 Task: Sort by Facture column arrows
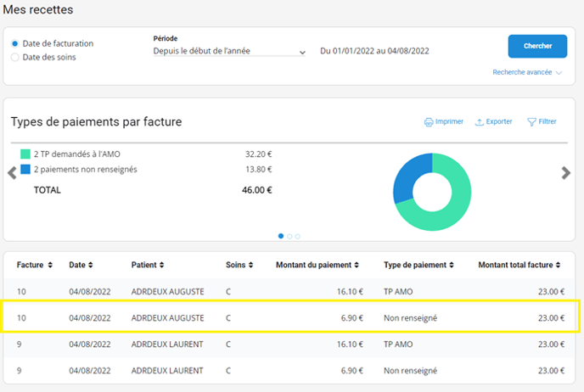pyautogui.click(x=50, y=266)
